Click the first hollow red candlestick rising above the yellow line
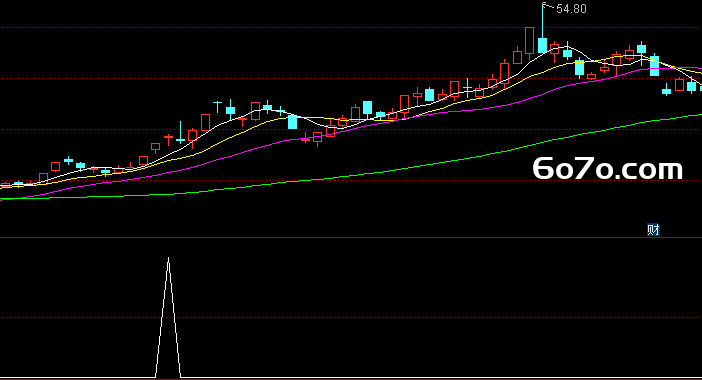702x380 pixels. (43, 178)
